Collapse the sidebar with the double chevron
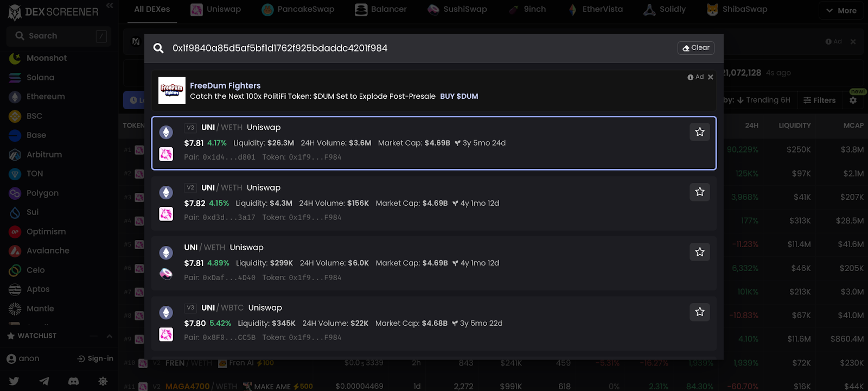 (110, 5)
